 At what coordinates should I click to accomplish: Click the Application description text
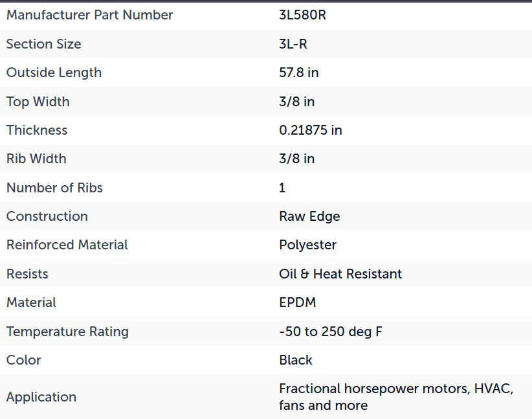click(x=396, y=397)
